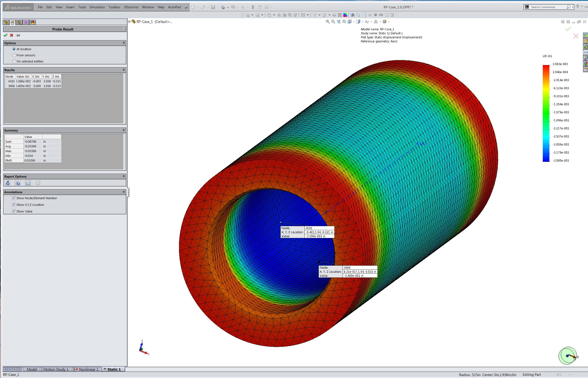
Task: Collapse the Report Options section
Action: coord(124,176)
